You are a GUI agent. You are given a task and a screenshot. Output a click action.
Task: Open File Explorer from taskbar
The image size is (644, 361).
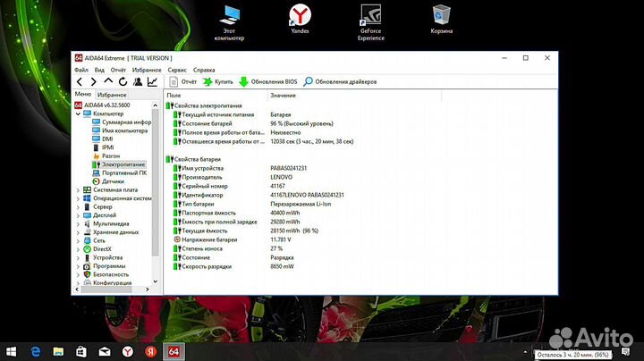(x=58, y=351)
